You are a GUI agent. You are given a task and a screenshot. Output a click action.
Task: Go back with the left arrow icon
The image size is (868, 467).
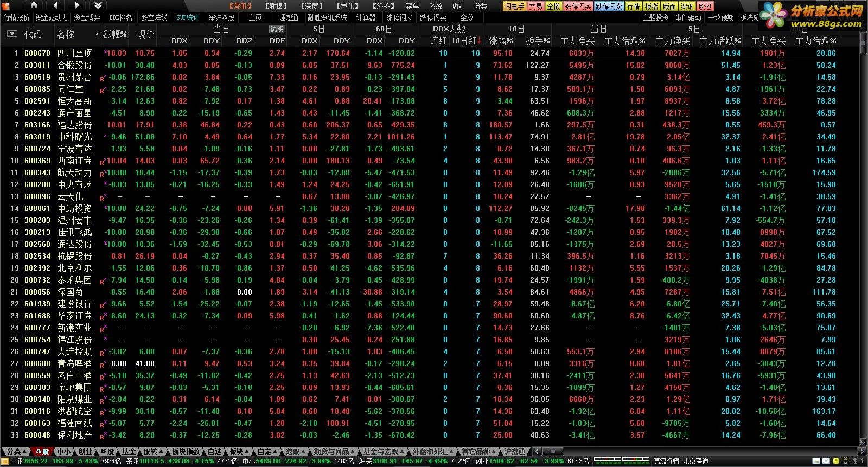(x=55, y=5)
